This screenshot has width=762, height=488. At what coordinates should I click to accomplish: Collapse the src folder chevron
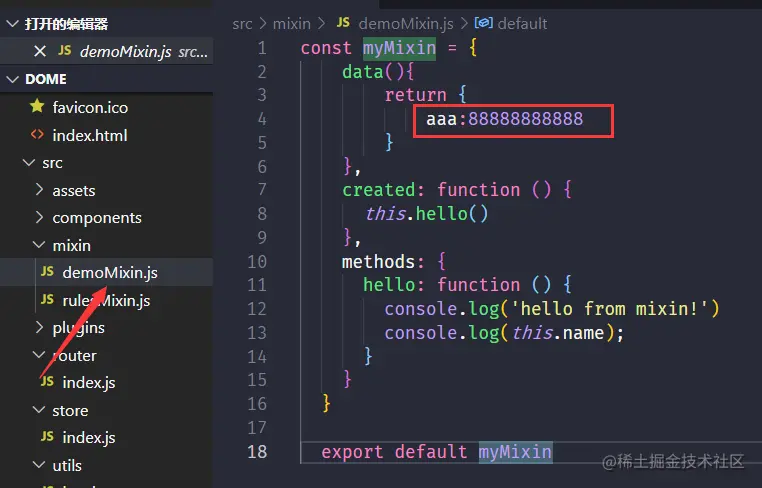pyautogui.click(x=29, y=162)
